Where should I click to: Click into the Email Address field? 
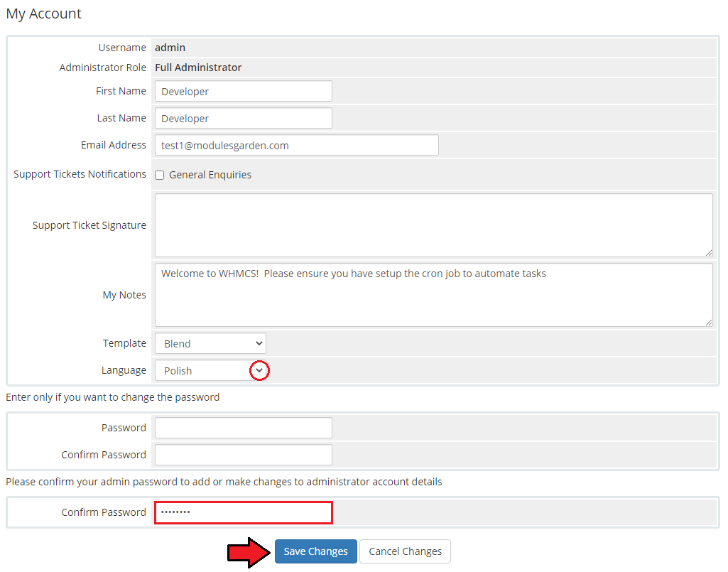[x=297, y=145]
